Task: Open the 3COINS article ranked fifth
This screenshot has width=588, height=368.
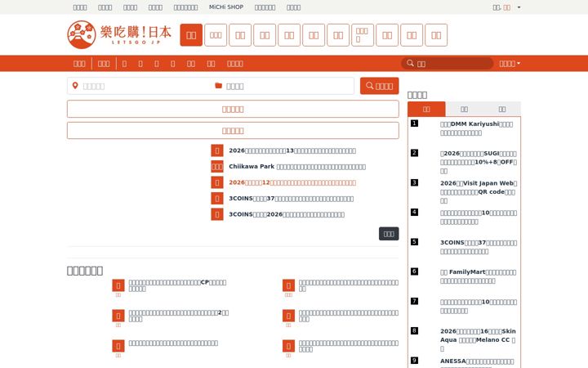Action: point(479,247)
